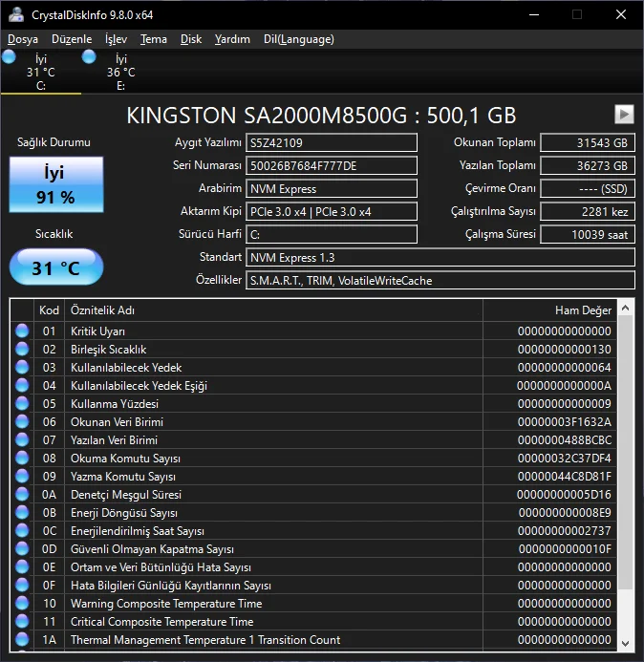Click Okunan Toplamı value 31543 GB

pos(588,142)
